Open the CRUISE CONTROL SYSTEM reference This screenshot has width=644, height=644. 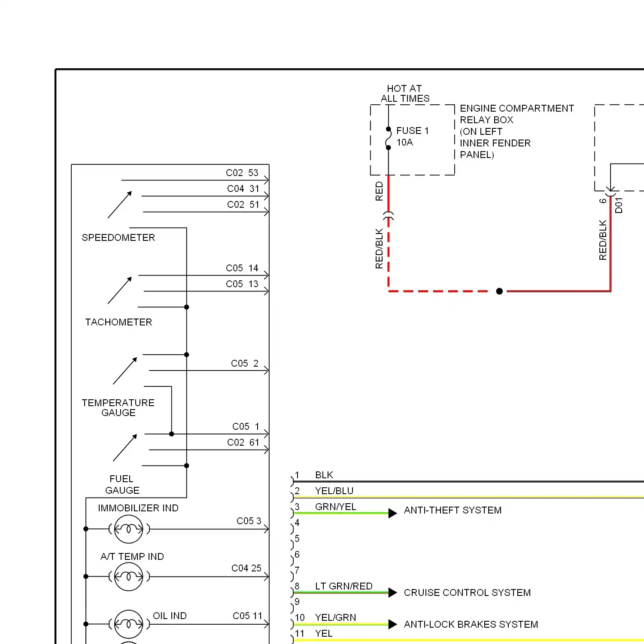tap(467, 592)
